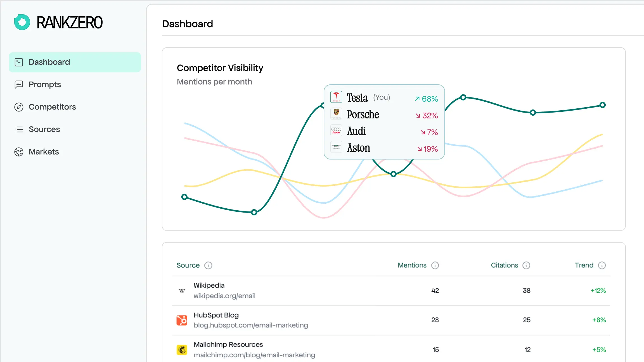The height and width of the screenshot is (362, 644).
Task: Open the wikipedia.org/email source link
Action: tap(224, 296)
